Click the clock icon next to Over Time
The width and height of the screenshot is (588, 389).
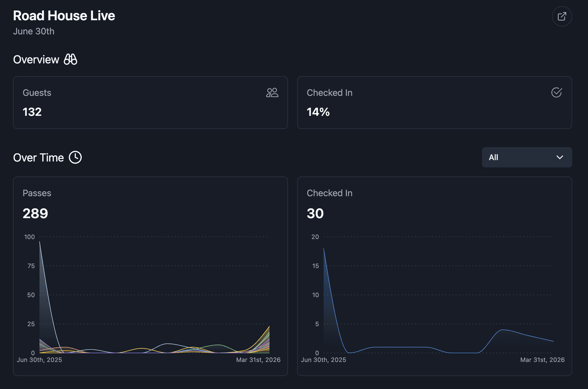coord(76,157)
